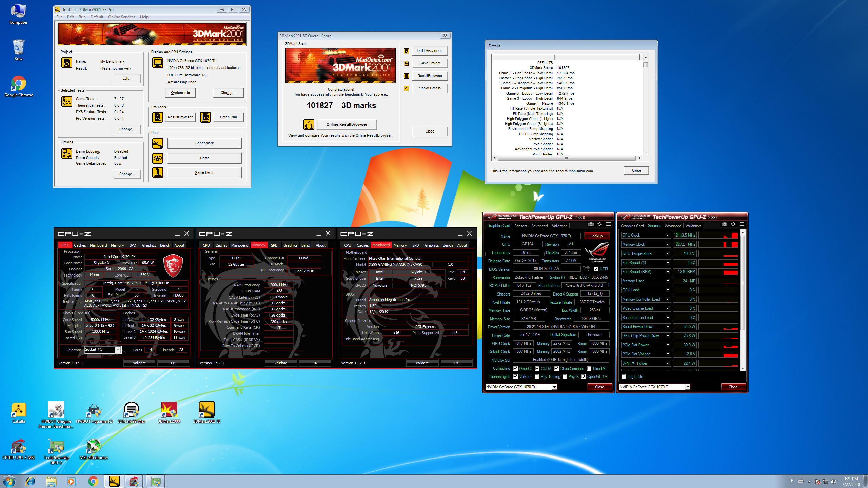Open Catzilla desktop shortcut
The width and height of the screenshot is (868, 488).
[19, 413]
